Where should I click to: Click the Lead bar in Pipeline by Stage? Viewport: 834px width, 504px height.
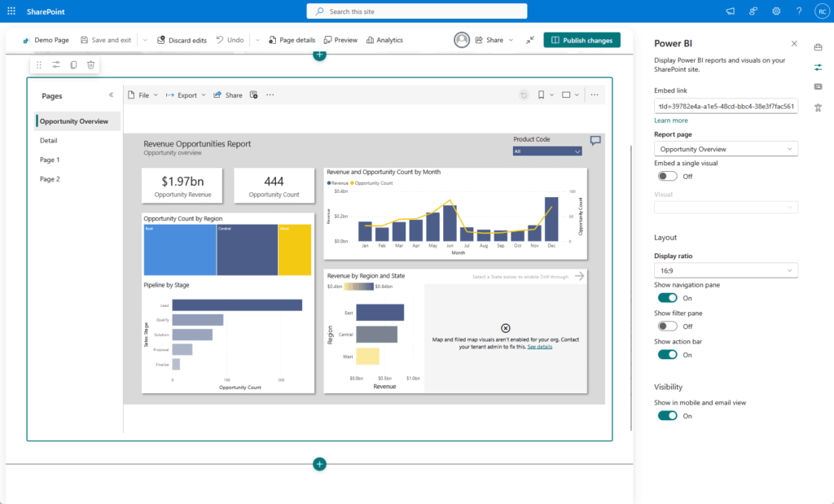pyautogui.click(x=237, y=305)
